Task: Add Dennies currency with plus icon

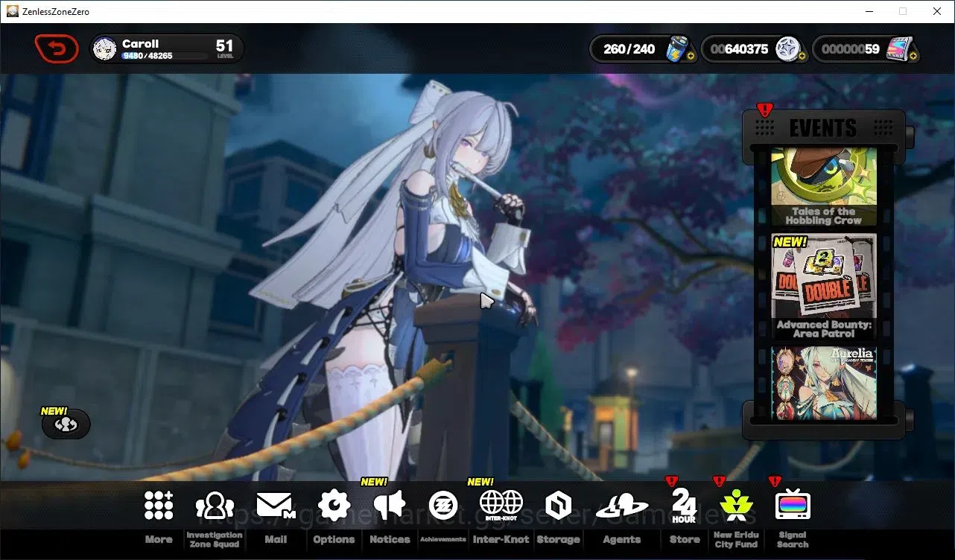Action: [x=802, y=56]
